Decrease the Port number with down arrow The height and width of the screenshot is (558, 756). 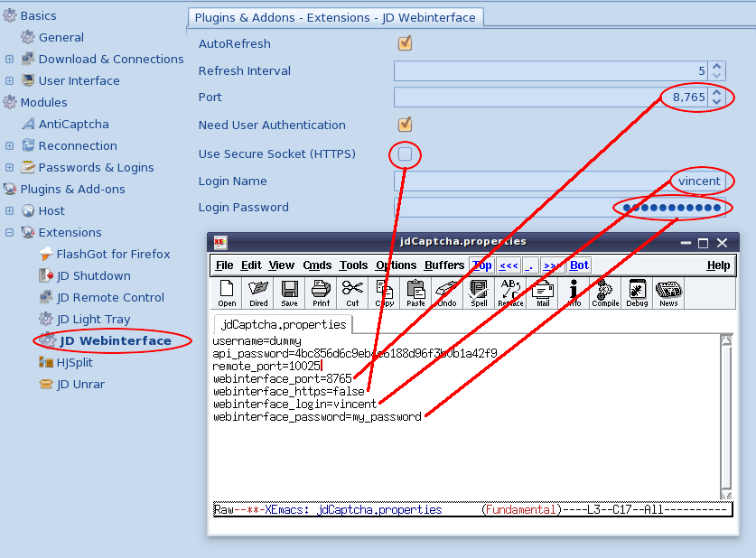(x=716, y=101)
